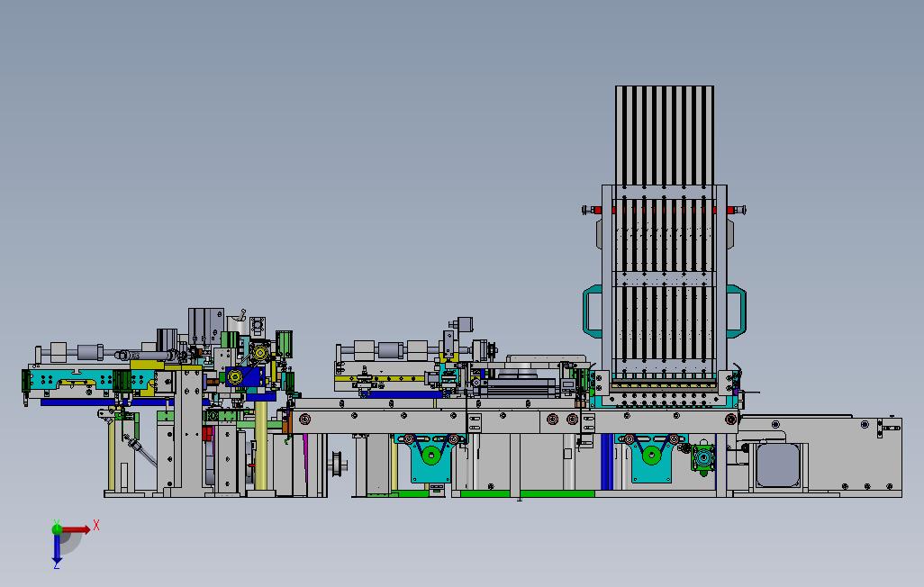Viewport: 924px width, 587px height.
Task: Select the magenta strip under the conveyor beam
Action: click(x=305, y=456)
